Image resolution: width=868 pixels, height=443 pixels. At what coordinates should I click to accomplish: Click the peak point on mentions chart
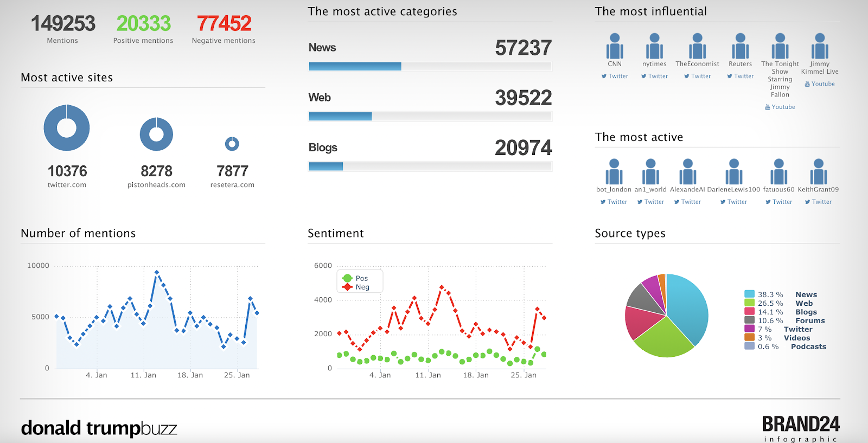[157, 272]
